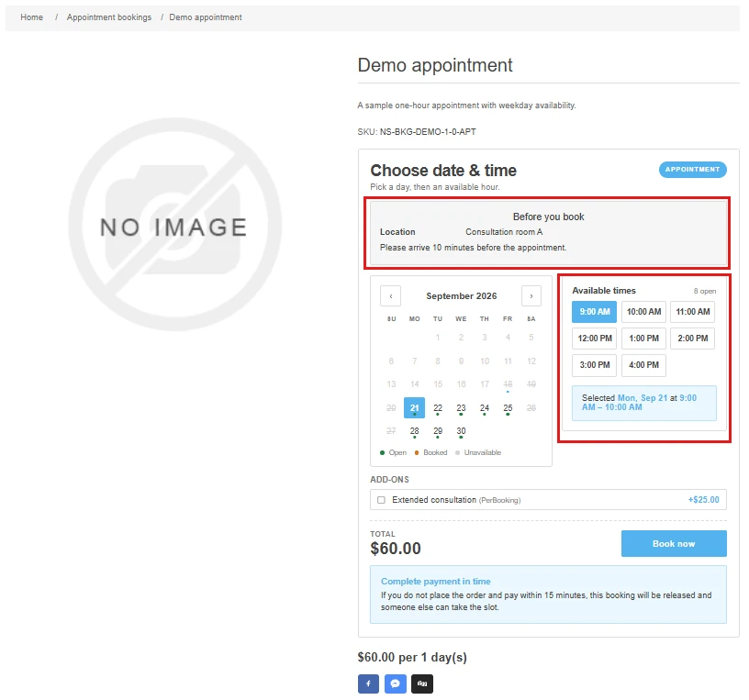Select September 30 in calendar
Screen dimensions: 749x700
pos(461,431)
